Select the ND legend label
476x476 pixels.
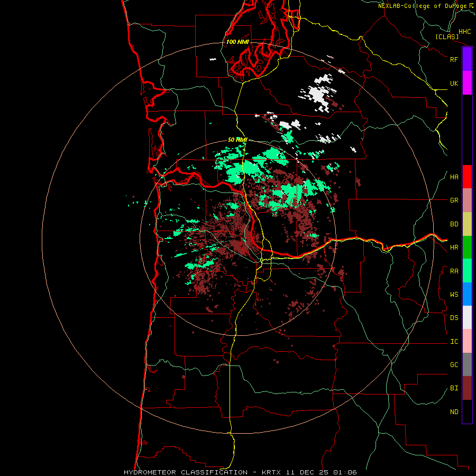(x=454, y=411)
